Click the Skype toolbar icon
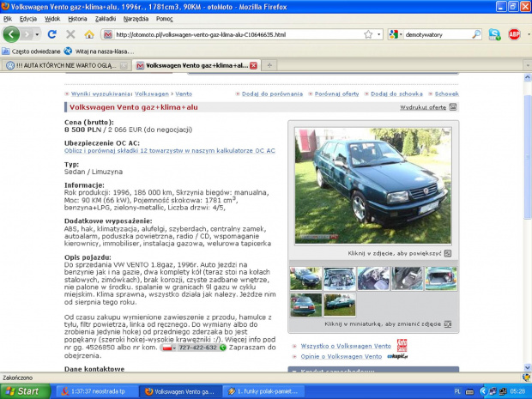The image size is (532, 399). pos(495,34)
